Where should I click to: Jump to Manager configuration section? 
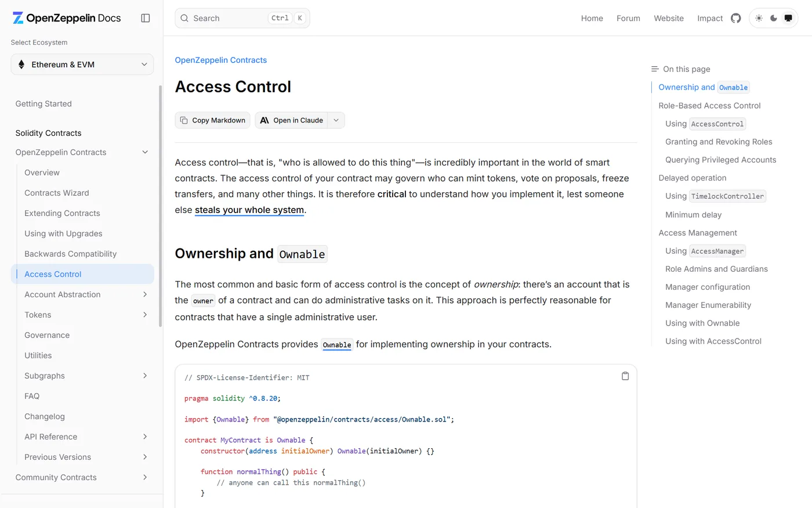(708, 287)
